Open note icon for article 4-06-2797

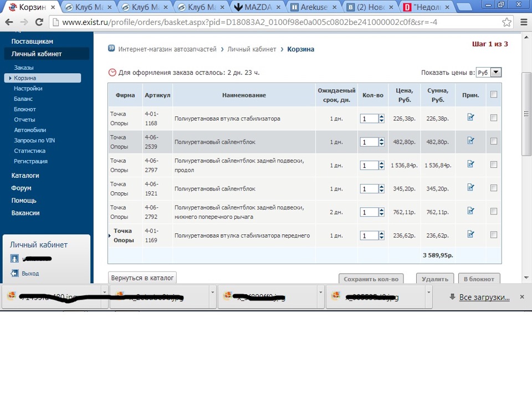pos(470,164)
